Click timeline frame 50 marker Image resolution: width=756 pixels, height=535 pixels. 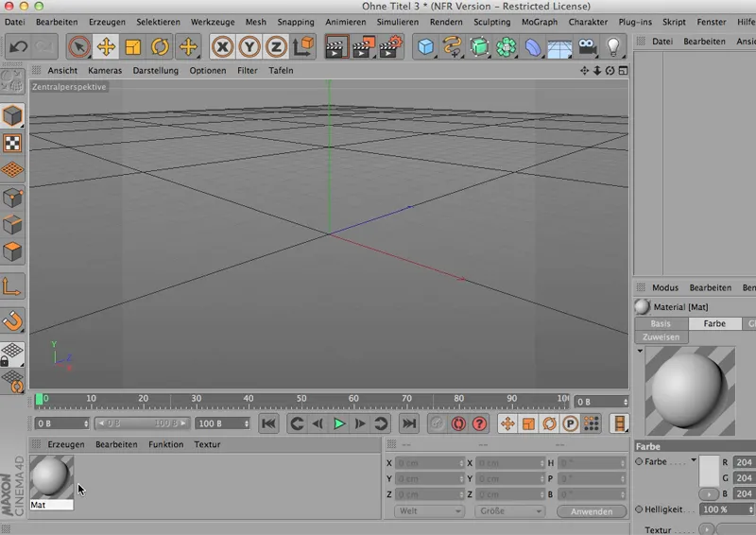(x=301, y=399)
